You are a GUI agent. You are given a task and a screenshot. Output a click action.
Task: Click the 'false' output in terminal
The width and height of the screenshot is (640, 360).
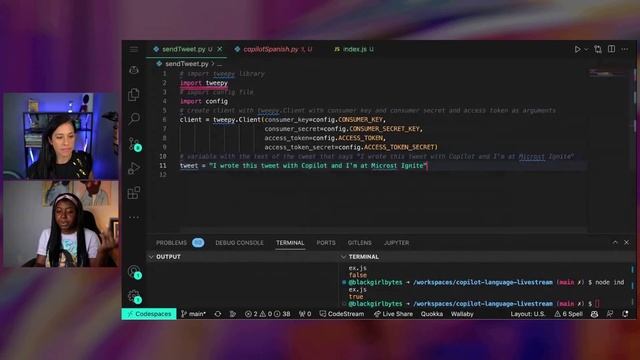coord(358,275)
